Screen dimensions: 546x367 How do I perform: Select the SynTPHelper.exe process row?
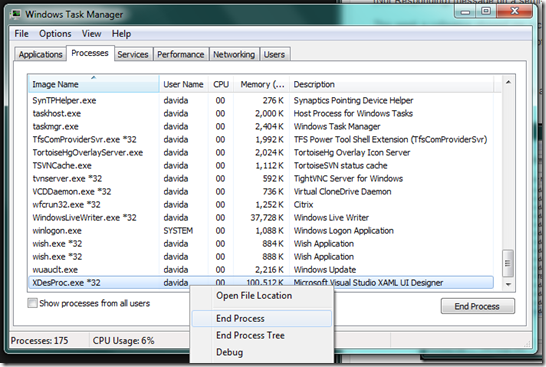261,101
